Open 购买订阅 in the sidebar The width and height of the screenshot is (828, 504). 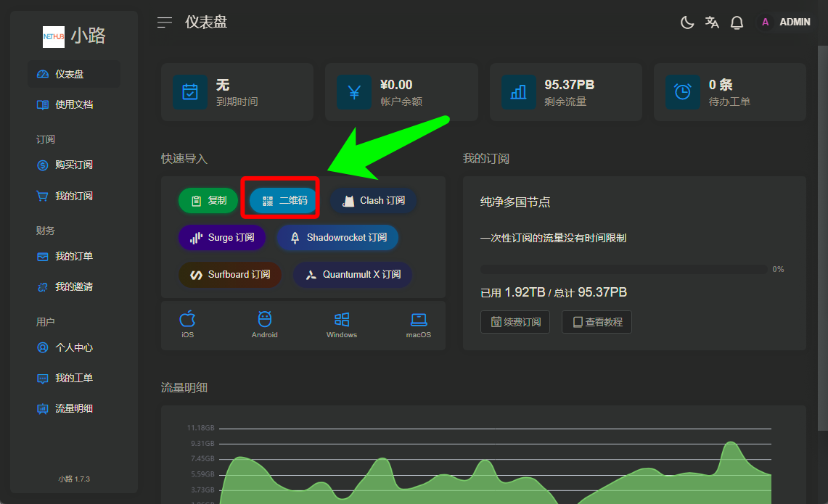pyautogui.click(x=73, y=165)
